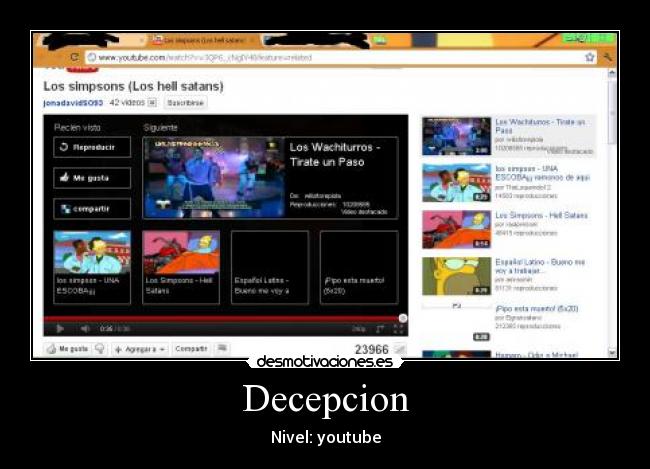Open Los Wachiturros - Tirate un Paso title in player

[335, 154]
